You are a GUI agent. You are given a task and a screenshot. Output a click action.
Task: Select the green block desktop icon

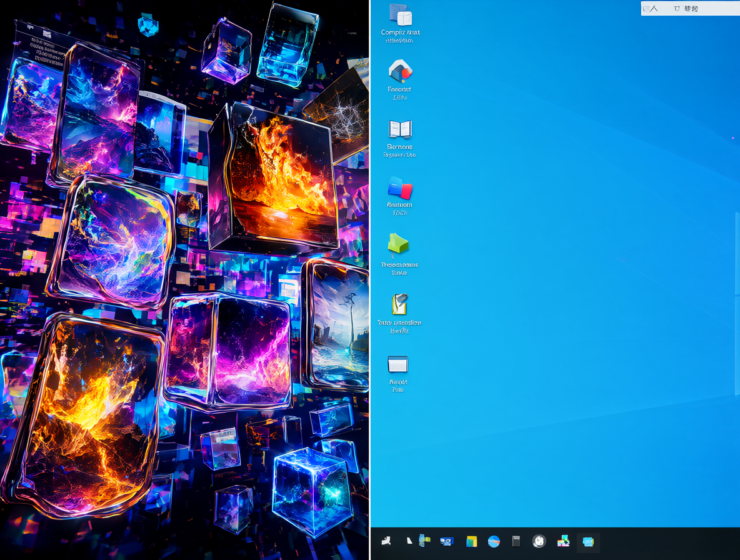pos(398,244)
